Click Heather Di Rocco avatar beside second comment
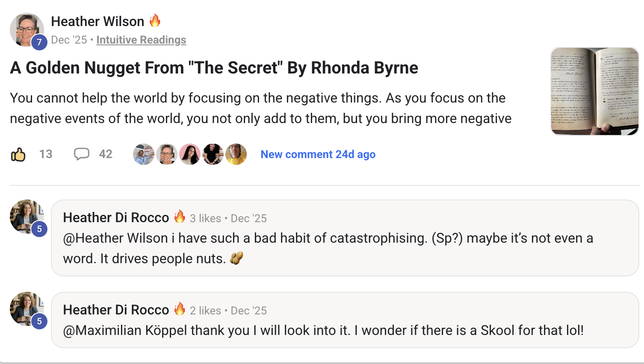Screen dimensions: 644x364 click(27, 308)
